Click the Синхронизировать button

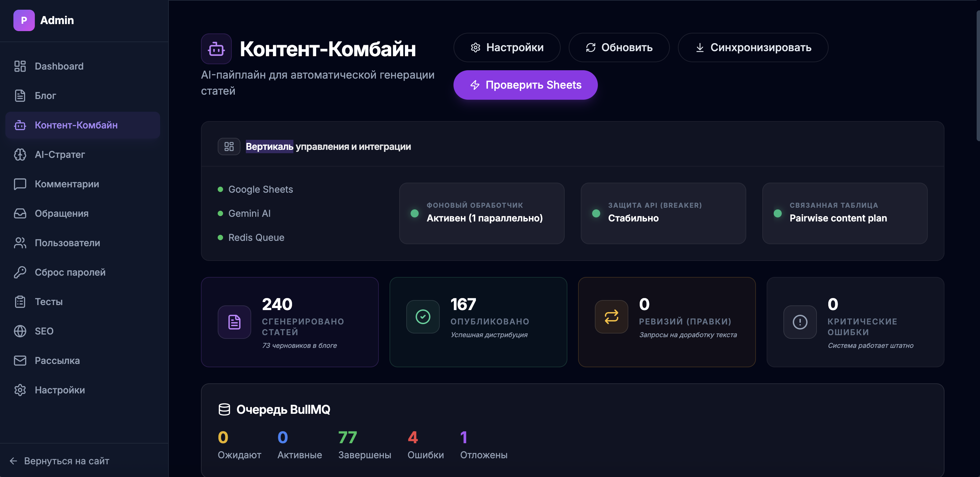click(753, 47)
